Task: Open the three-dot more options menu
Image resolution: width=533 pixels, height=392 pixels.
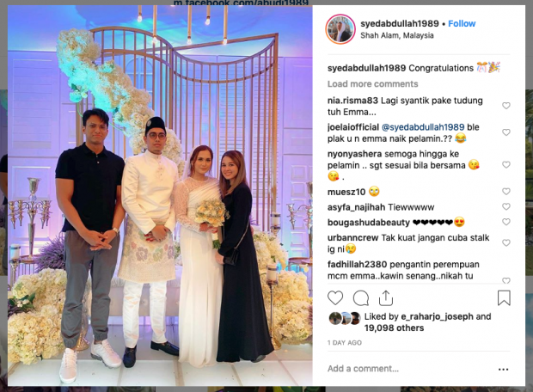Action: coord(504,370)
